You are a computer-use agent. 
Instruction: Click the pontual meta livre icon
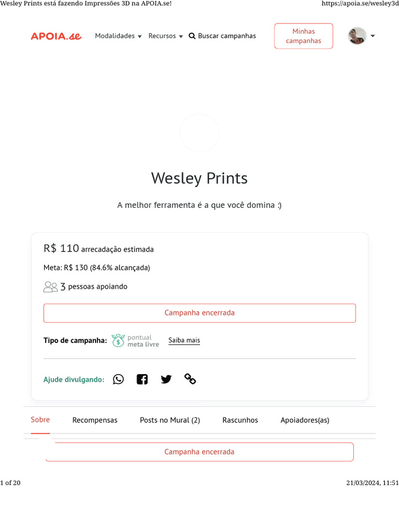118,341
